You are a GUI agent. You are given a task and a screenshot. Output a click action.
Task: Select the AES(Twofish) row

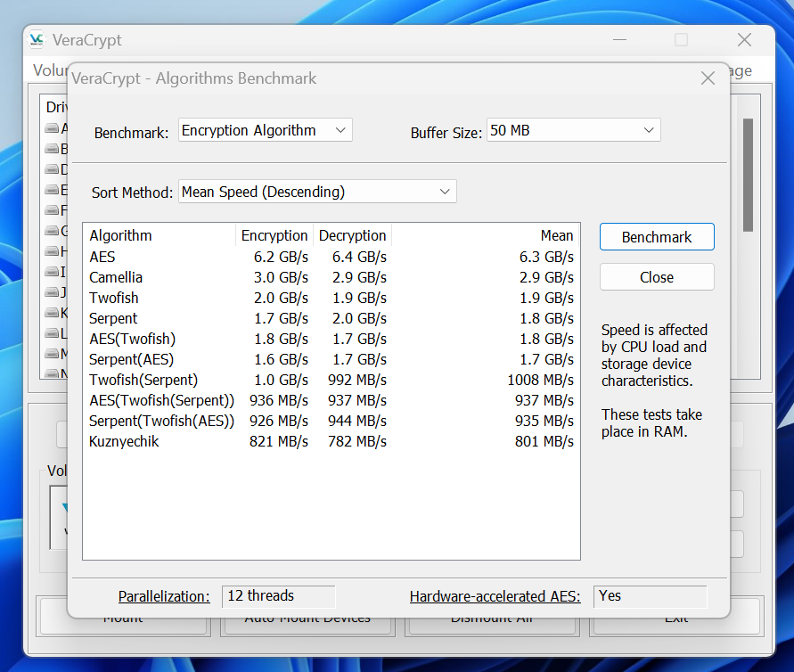tap(332, 339)
